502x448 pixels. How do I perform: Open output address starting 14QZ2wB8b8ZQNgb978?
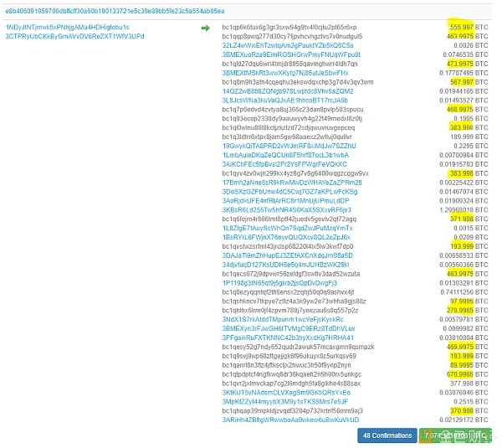(288, 91)
